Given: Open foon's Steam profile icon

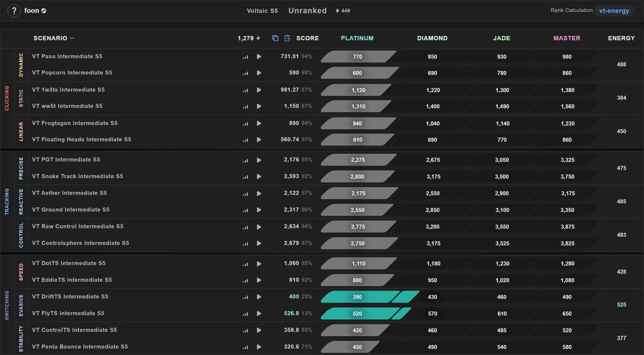Looking at the screenshot, I should pos(44,11).
